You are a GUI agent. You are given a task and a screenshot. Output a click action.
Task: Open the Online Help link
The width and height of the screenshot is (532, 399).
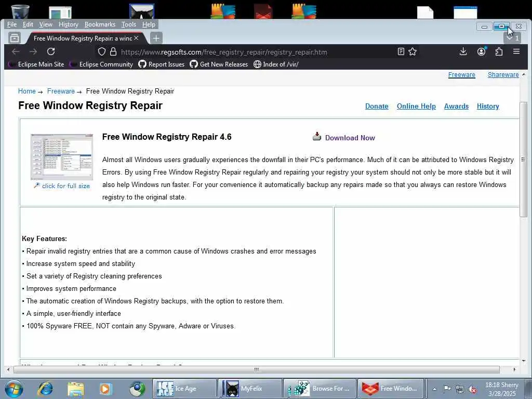point(416,106)
